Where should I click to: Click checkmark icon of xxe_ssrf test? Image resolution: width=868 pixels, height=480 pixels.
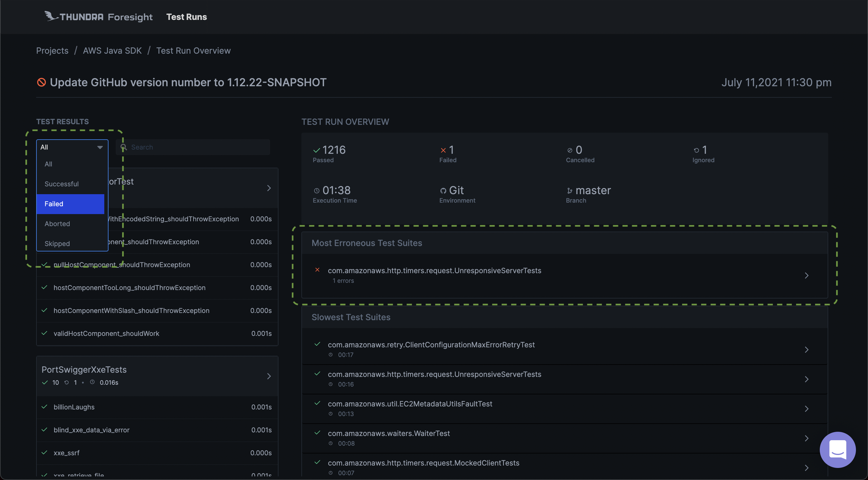coord(44,452)
